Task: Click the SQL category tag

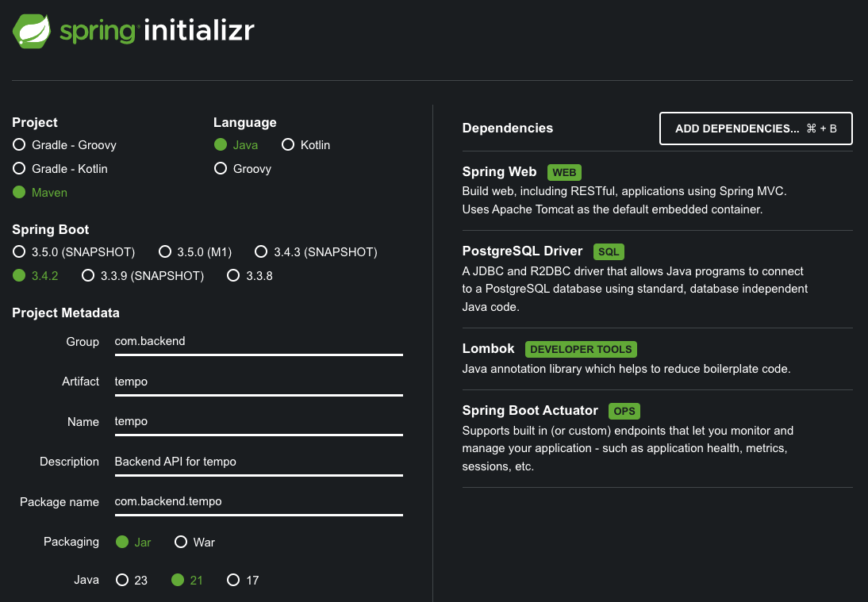Action: [609, 251]
